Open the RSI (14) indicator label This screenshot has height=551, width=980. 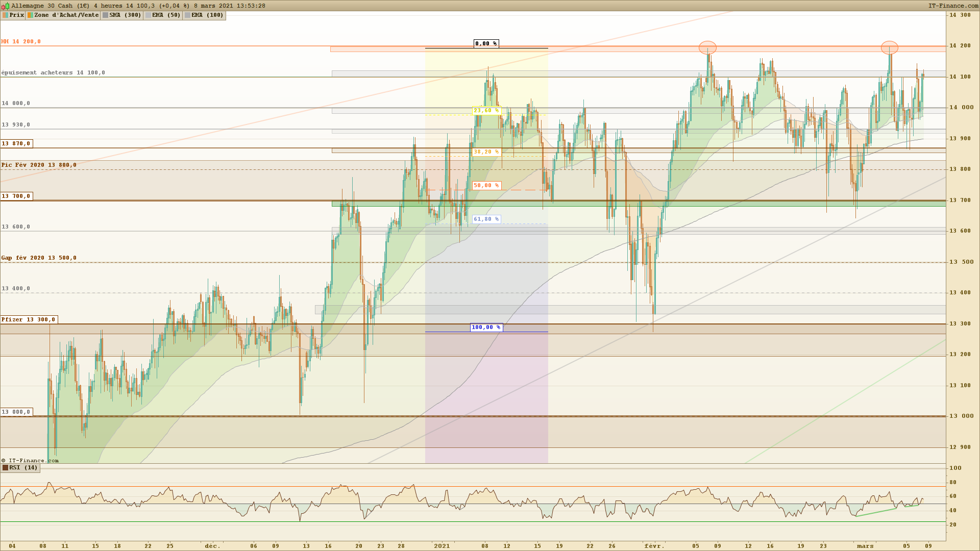coord(23,468)
